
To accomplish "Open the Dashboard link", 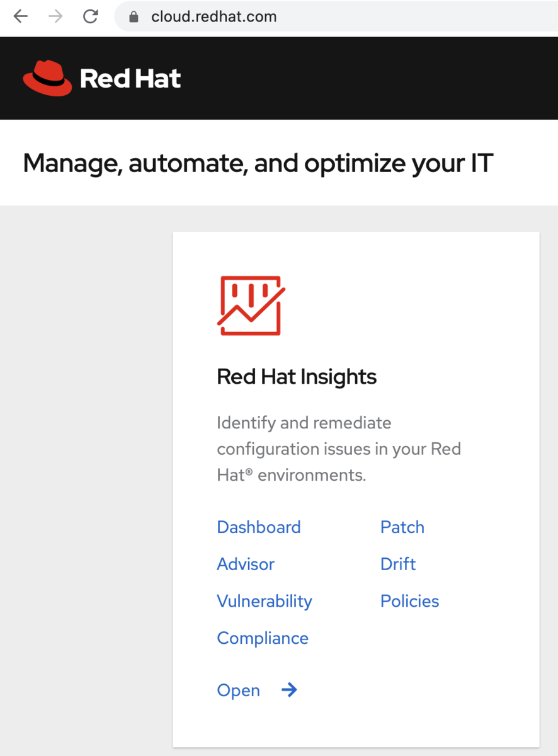I will pos(259,527).
